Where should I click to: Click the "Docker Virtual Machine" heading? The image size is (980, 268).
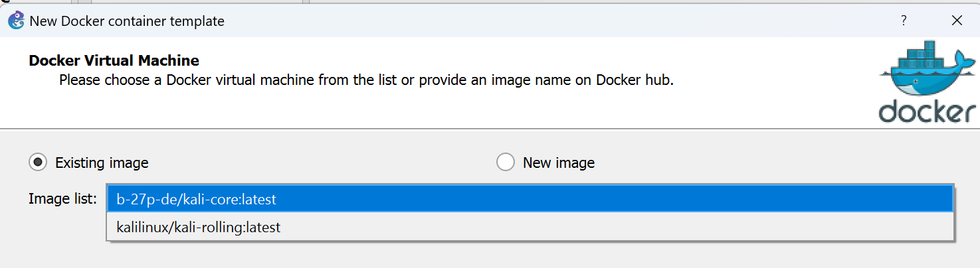(x=114, y=61)
